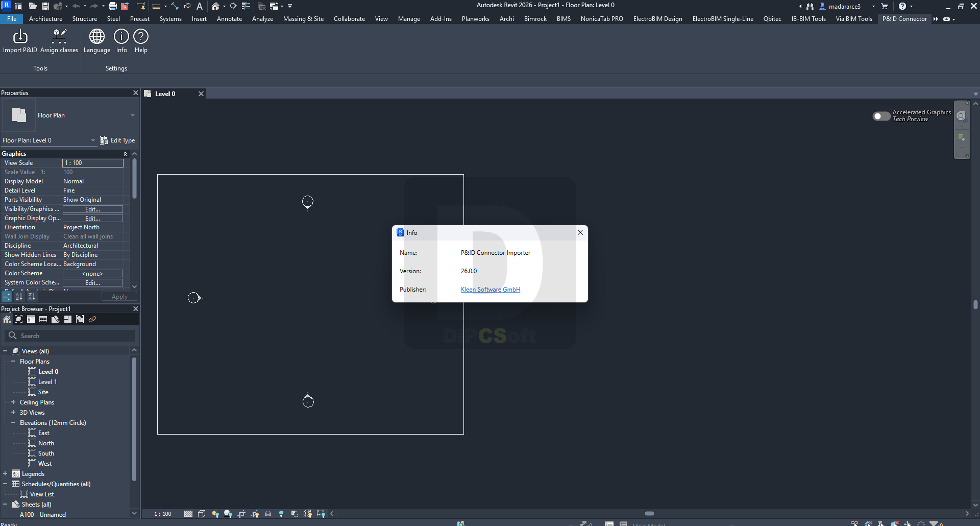The image size is (980, 526).
Task: Change Visual Style in view control bar
Action: pos(202,514)
